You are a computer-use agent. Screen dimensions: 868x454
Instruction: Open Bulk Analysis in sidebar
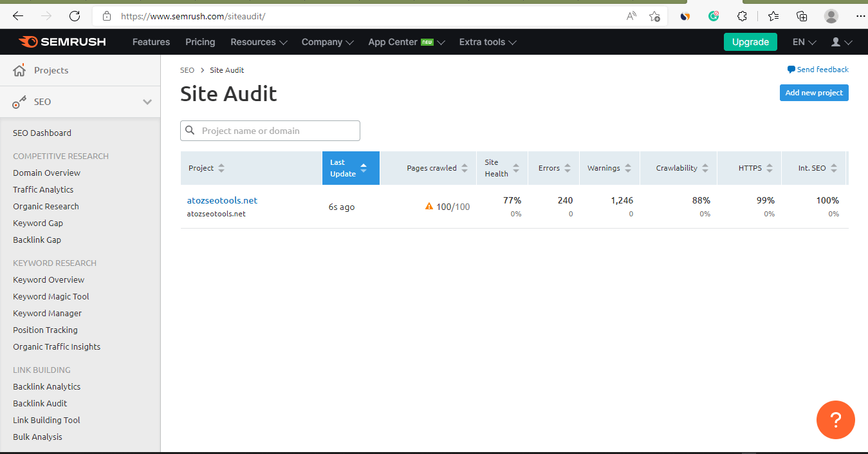click(37, 437)
